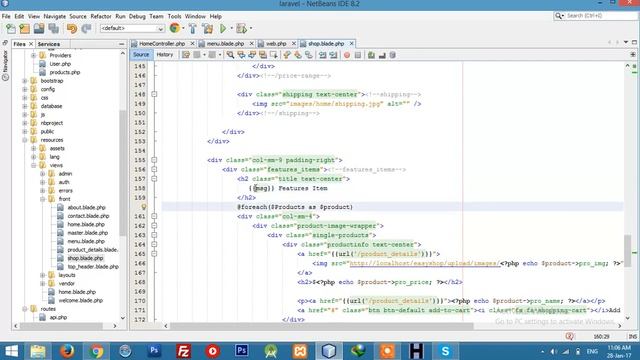Click the New Project toolbar icon
Screen dimensions: 640x360
point(25,29)
